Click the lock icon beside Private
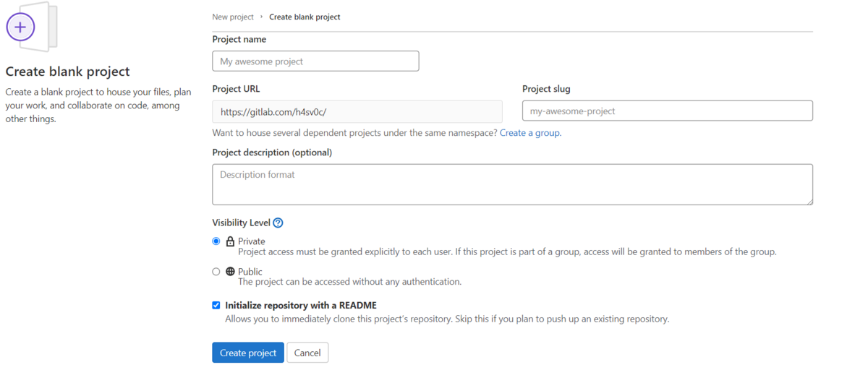Image resolution: width=868 pixels, height=383 pixels. click(x=230, y=241)
